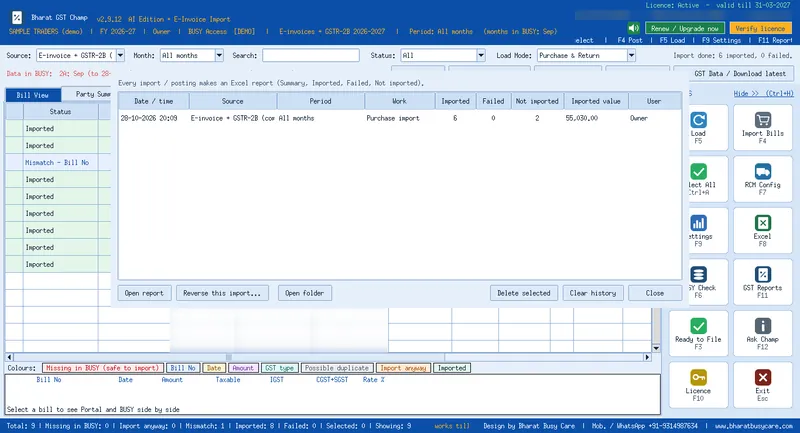Image resolution: width=800 pixels, height=433 pixels.
Task: Open Import Bills F4 tile
Action: click(762, 127)
